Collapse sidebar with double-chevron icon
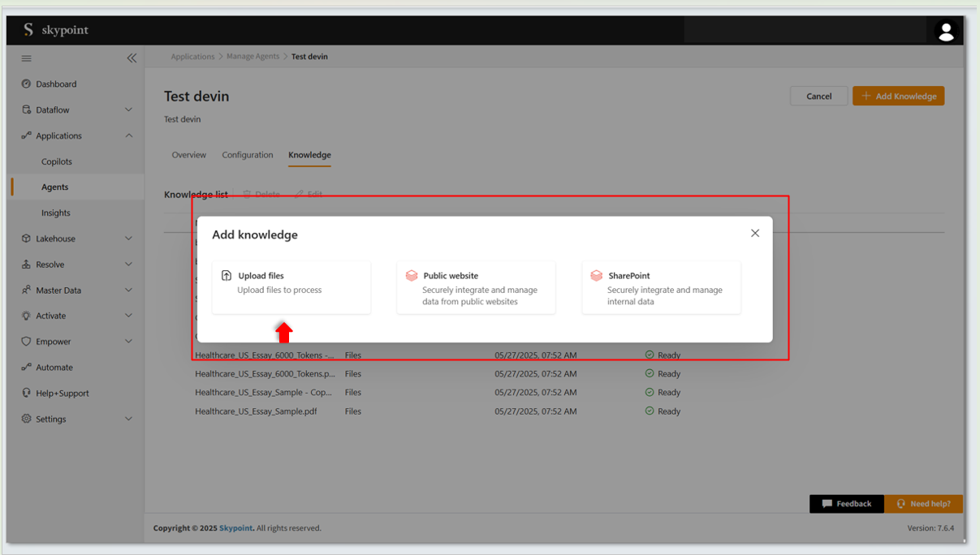 [132, 58]
